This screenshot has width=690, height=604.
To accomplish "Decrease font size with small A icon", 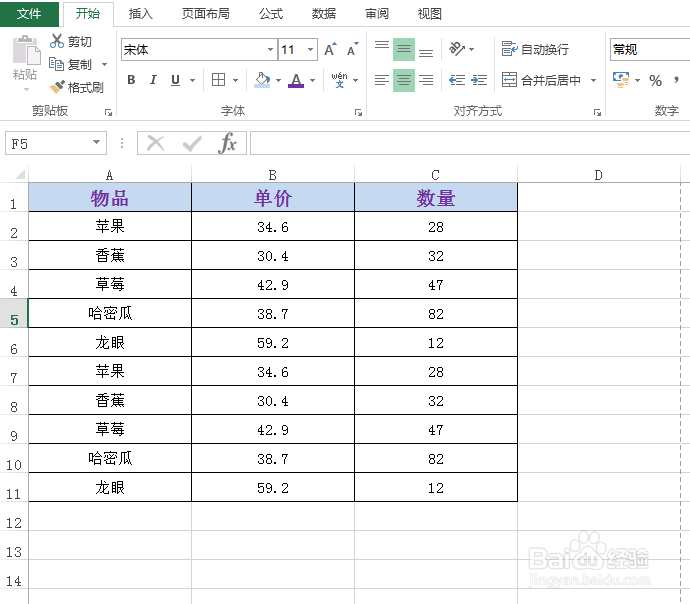I will 352,50.
